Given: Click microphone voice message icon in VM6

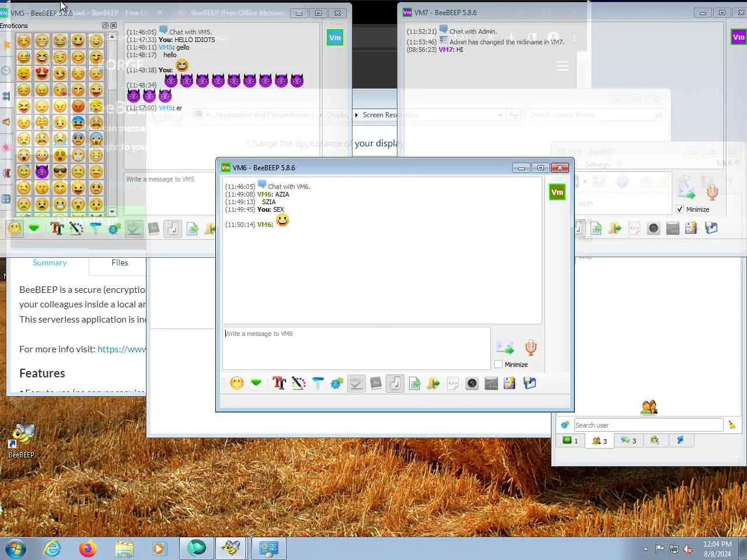Looking at the screenshot, I should 530,348.
